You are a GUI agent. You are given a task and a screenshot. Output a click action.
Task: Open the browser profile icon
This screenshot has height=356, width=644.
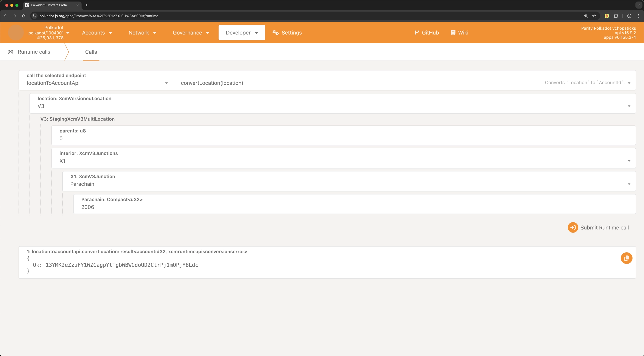coord(629,16)
